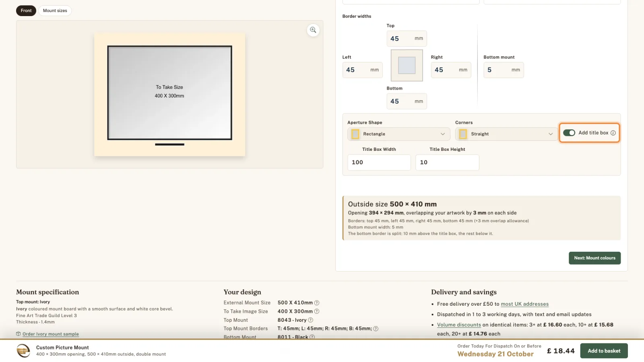Click the £ 18.44 price text
This screenshot has height=362, width=644.
pos(561,351)
